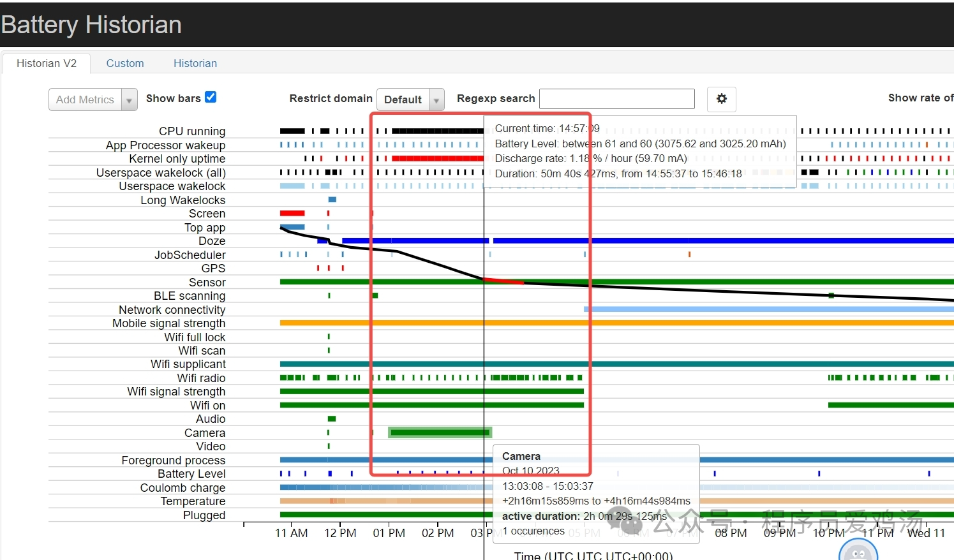Click the light blue Network connectivity bar
Viewport: 954px width, 560px height.
[x=769, y=309]
